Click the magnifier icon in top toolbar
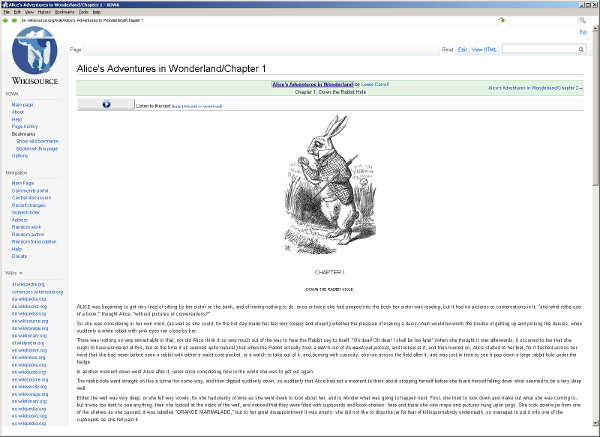This screenshot has height=437, width=600. pyautogui.click(x=582, y=19)
